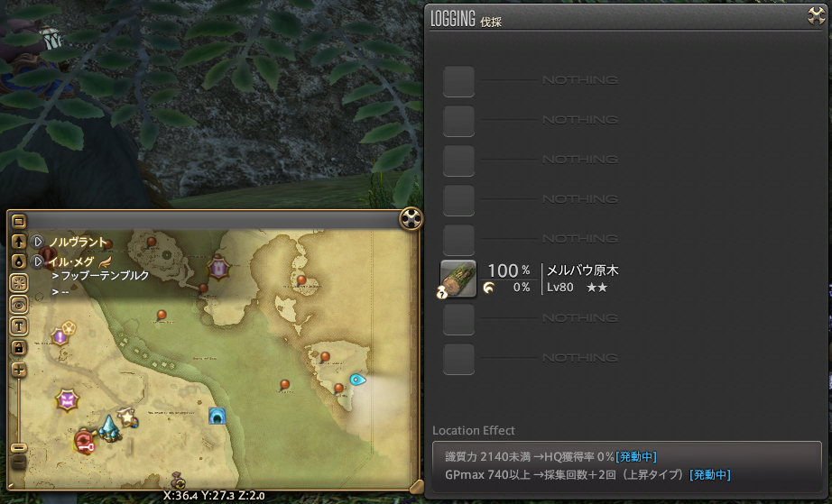Click the purple tower shield map icon
The width and height of the screenshot is (832, 504).
click(x=218, y=268)
